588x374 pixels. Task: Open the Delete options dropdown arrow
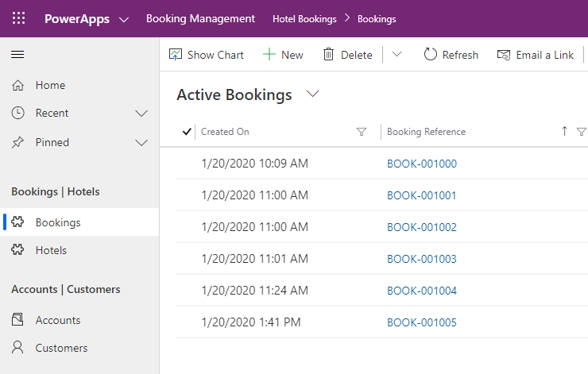pyautogui.click(x=397, y=54)
